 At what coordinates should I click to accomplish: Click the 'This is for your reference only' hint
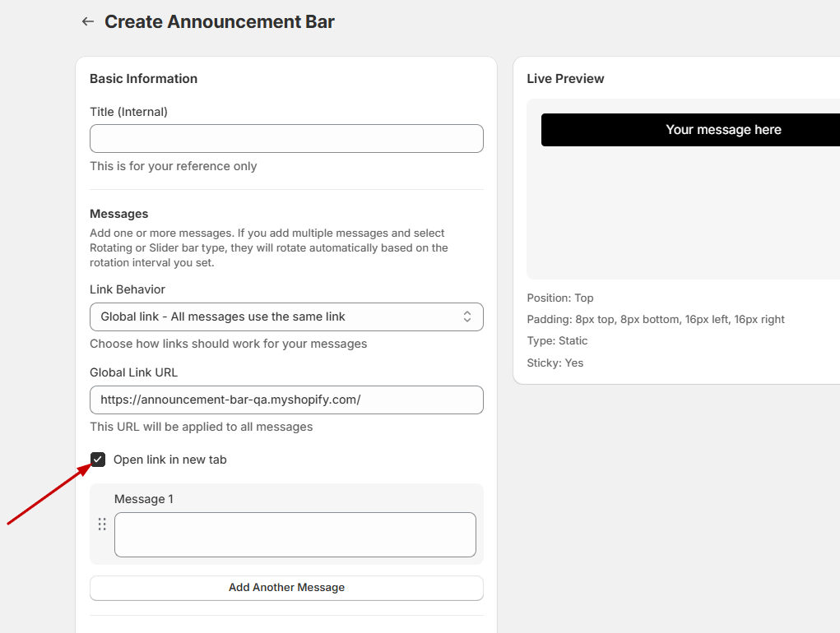pyautogui.click(x=173, y=166)
